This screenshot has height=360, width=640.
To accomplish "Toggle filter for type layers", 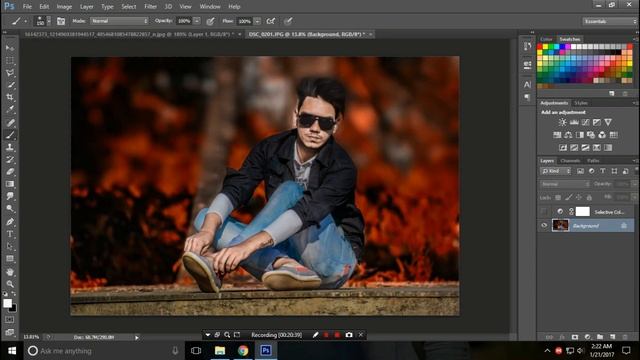I will 602,171.
